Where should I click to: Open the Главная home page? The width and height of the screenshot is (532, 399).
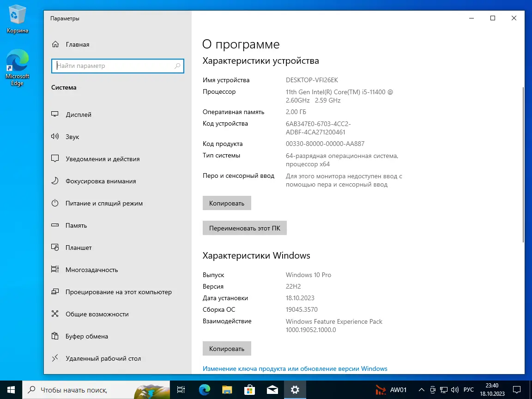pyautogui.click(x=71, y=44)
